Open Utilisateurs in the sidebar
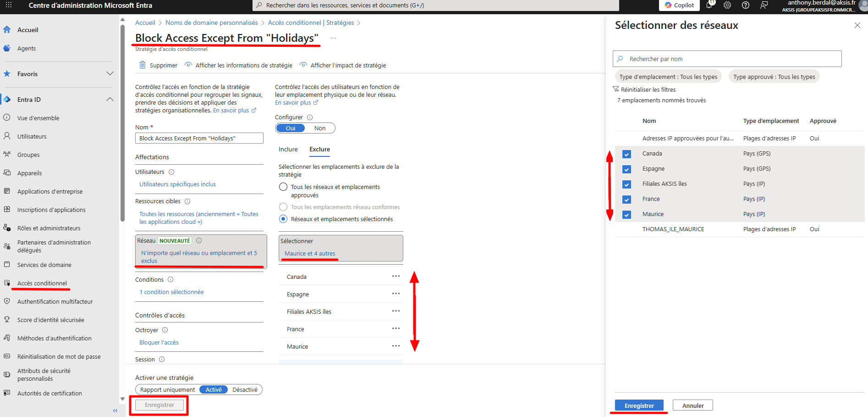The height and width of the screenshot is (417, 868). pos(32,136)
